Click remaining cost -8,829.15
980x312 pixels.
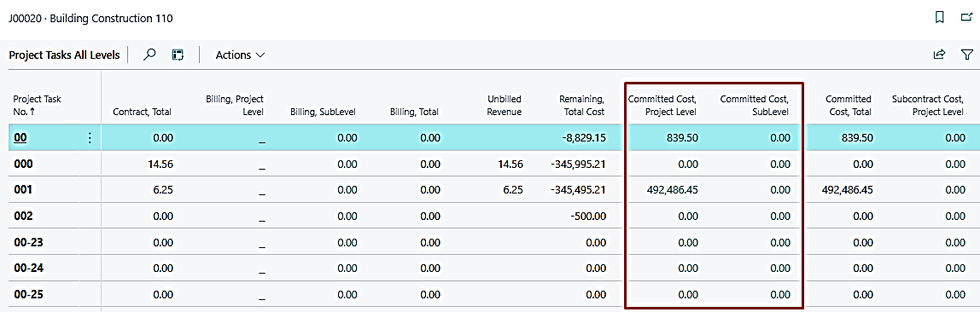click(584, 138)
